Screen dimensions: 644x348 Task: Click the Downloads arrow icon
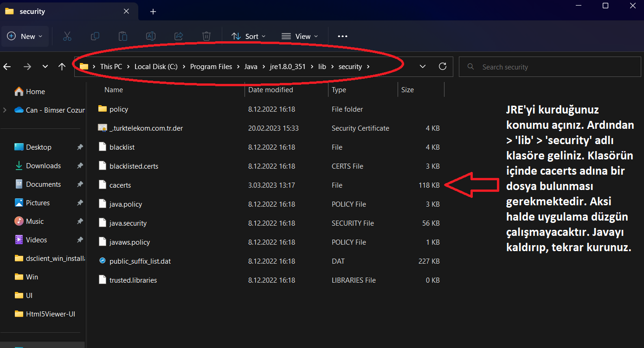tap(19, 165)
